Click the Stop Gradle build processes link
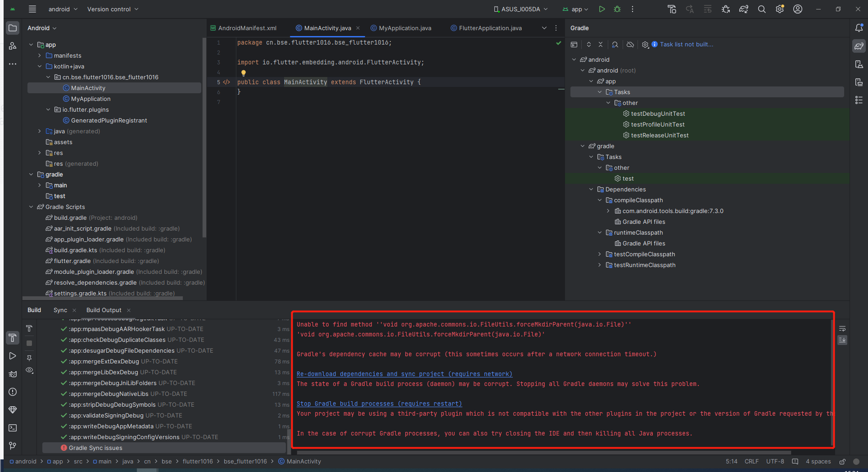The width and height of the screenshot is (868, 472). tap(379, 404)
